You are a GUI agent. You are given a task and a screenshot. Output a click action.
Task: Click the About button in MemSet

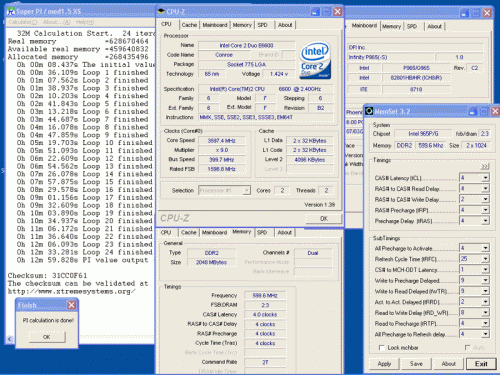pos(448,364)
